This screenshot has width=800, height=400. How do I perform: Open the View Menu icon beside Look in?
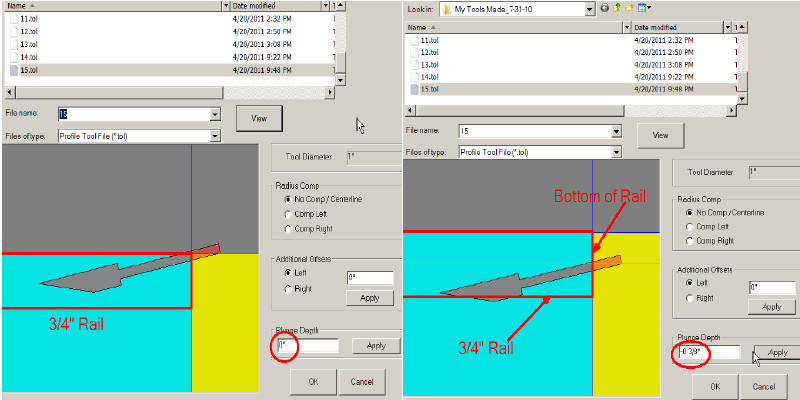tap(642, 9)
